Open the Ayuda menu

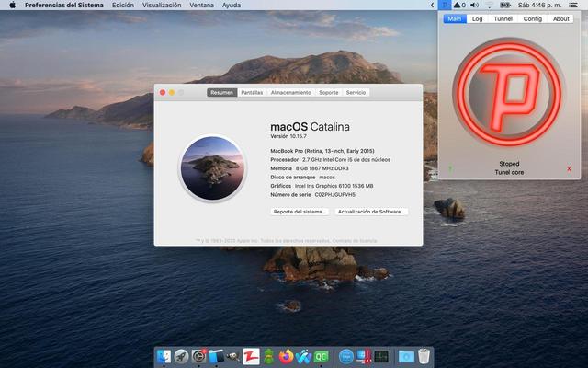232,5
